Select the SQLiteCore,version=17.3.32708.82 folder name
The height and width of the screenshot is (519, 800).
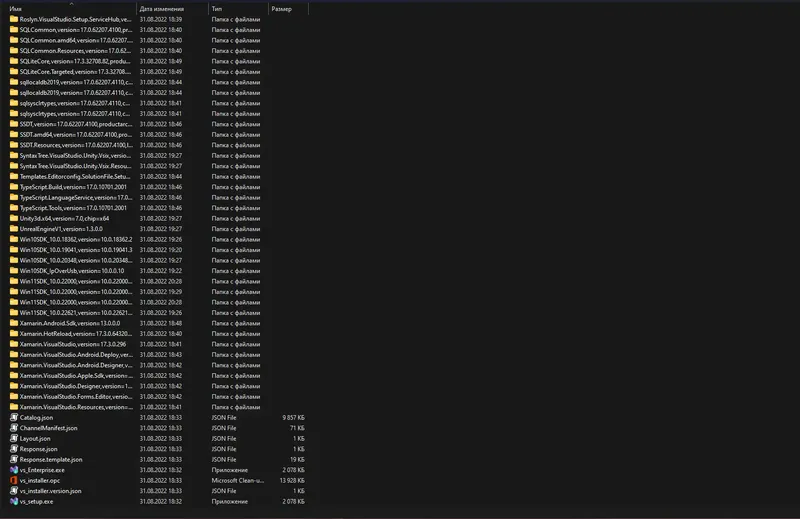[75, 61]
